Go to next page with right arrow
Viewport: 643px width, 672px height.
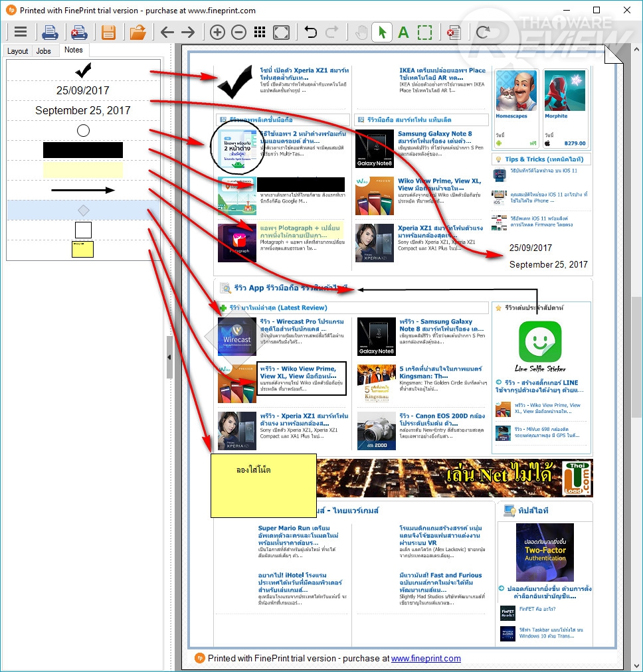tap(188, 32)
